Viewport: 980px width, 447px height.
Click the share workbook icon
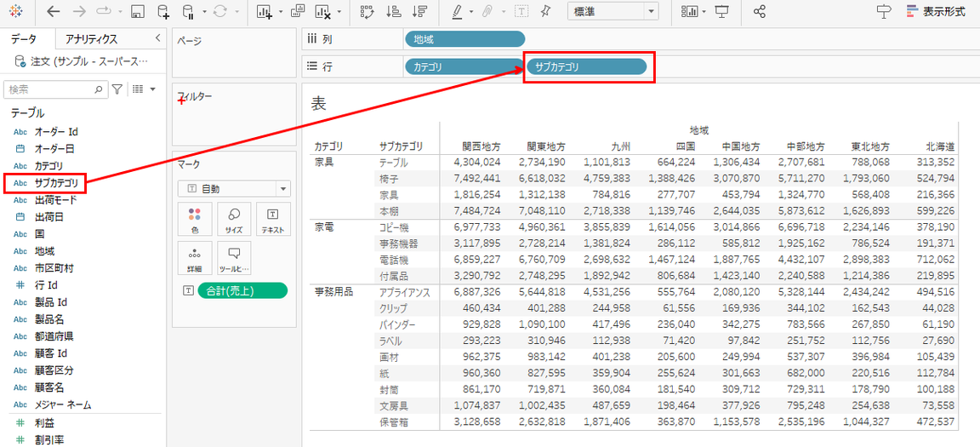tap(760, 11)
